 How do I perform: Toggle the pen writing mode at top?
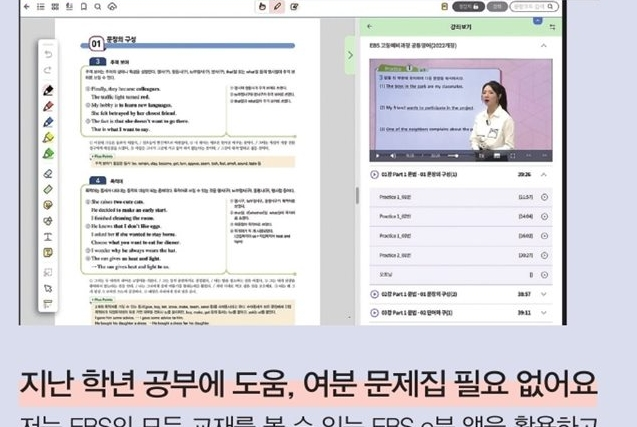278,7
